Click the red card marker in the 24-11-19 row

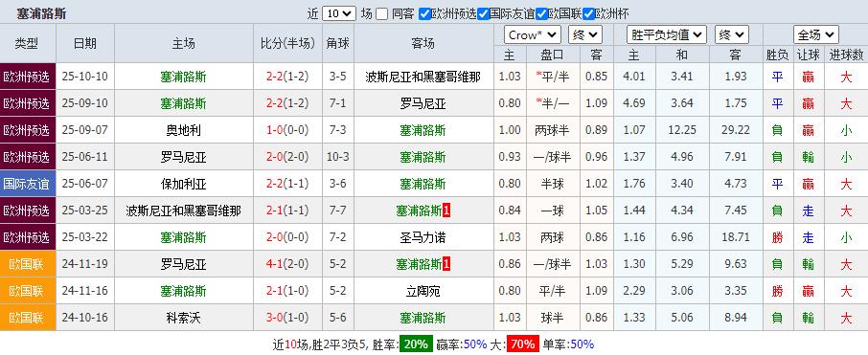[x=446, y=264]
